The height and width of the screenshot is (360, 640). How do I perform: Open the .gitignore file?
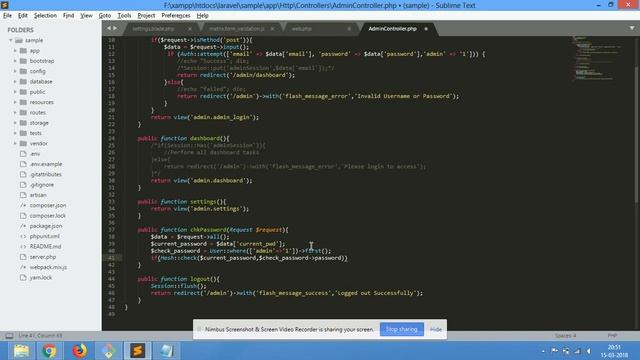pyautogui.click(x=42, y=185)
